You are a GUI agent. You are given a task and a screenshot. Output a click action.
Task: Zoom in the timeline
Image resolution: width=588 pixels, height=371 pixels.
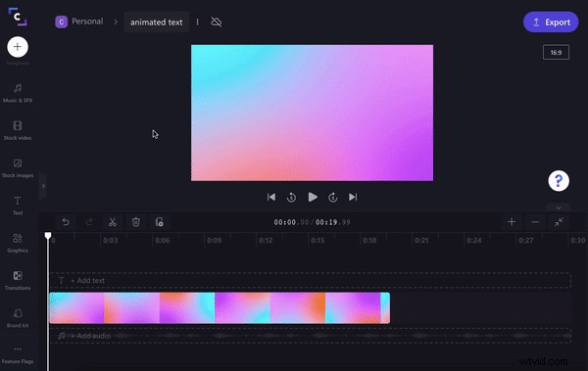[512, 222]
